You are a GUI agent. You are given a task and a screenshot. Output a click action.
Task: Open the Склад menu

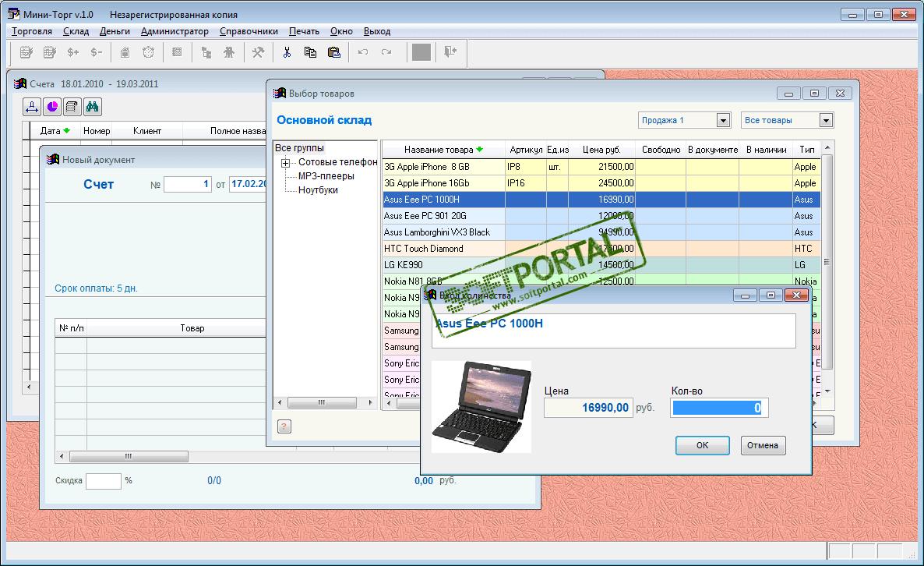[76, 31]
